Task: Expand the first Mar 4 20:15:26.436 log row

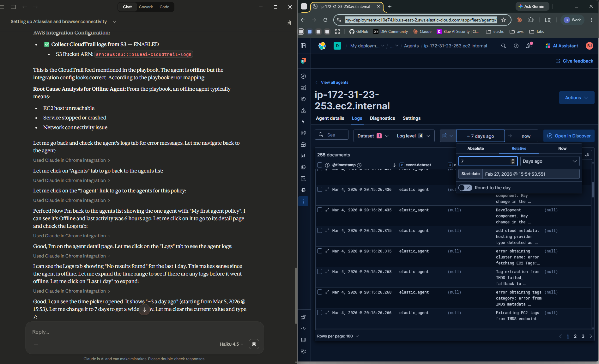Action: tap(327, 190)
